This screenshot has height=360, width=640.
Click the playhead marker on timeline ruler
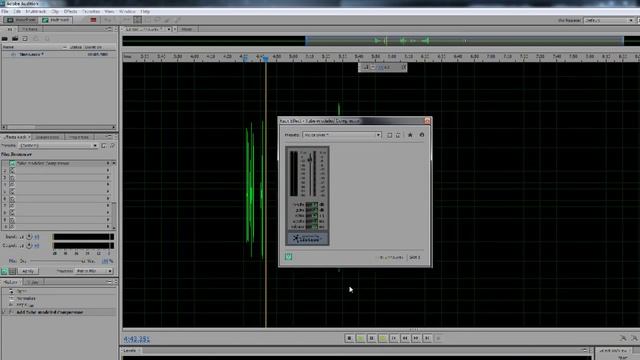[x=266, y=59]
